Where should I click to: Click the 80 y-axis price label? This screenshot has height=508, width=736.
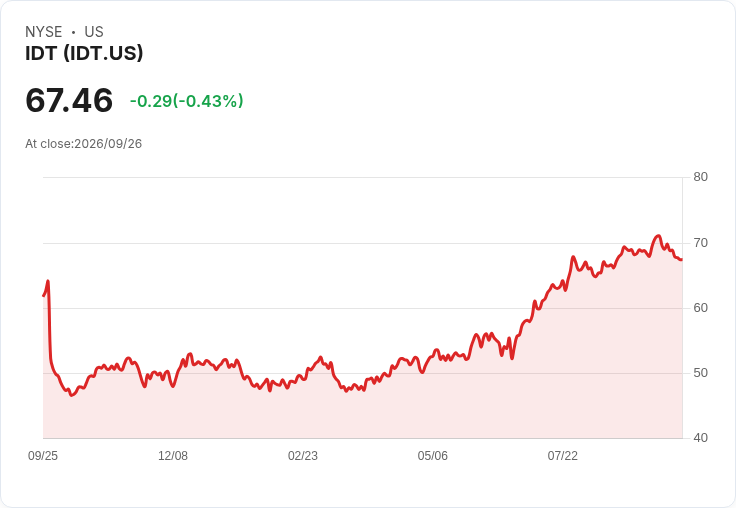coord(700,177)
